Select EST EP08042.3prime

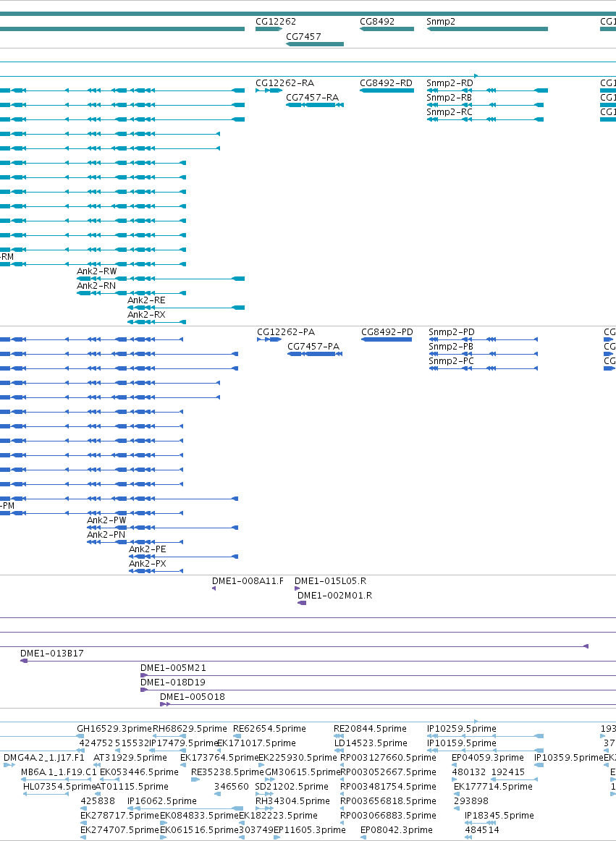[x=397, y=829]
